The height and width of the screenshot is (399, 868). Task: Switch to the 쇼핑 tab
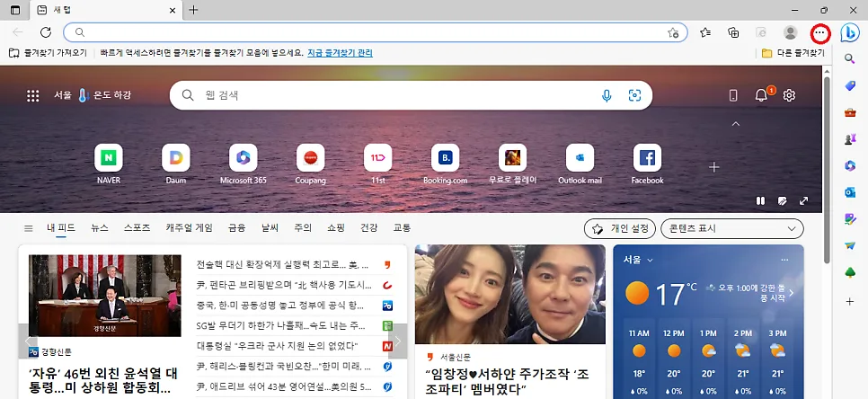335,228
